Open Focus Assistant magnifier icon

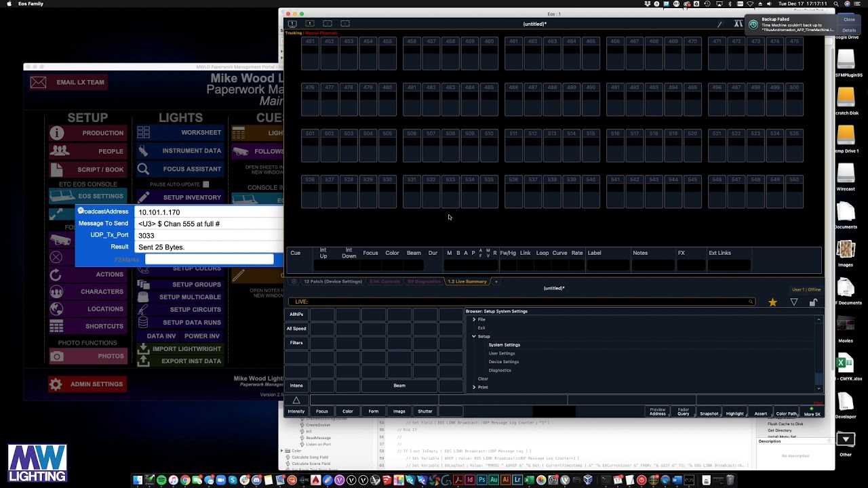[143, 169]
